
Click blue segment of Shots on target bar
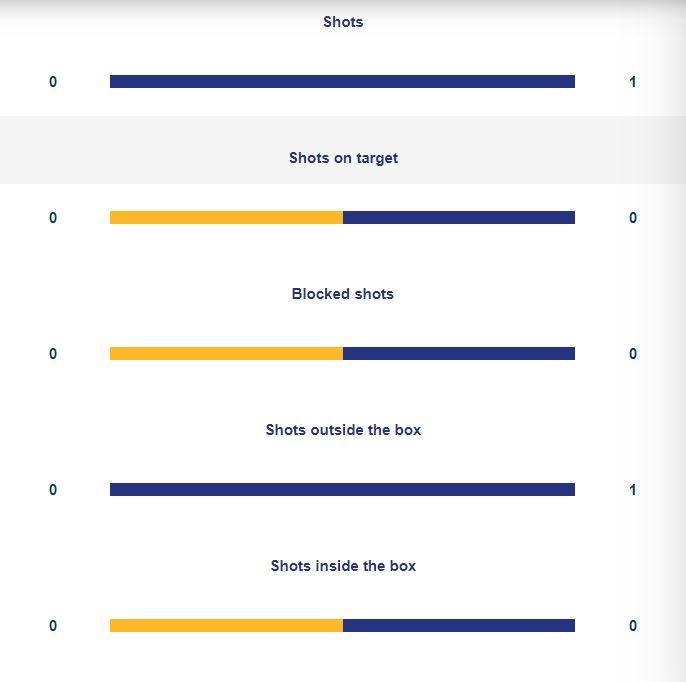click(459, 218)
